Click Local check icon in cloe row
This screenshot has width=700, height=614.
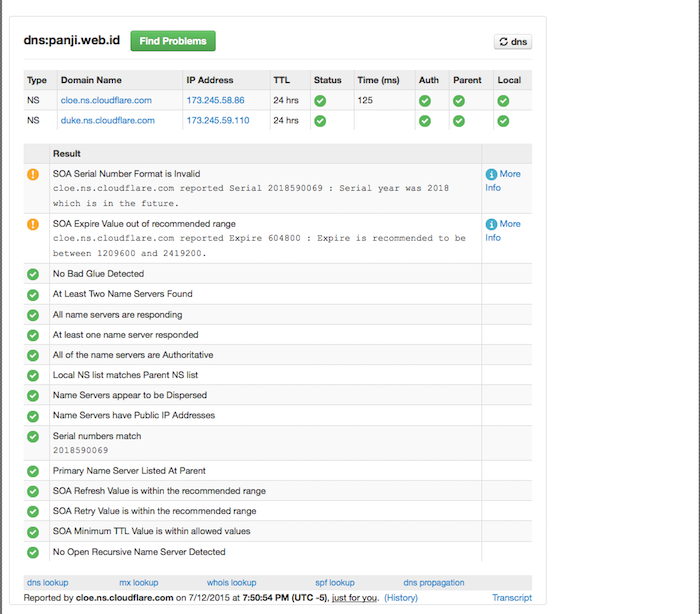[503, 101]
